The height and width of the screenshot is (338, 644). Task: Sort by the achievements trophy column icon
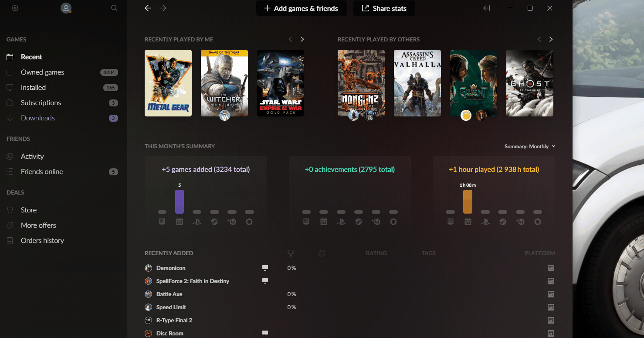tap(291, 253)
